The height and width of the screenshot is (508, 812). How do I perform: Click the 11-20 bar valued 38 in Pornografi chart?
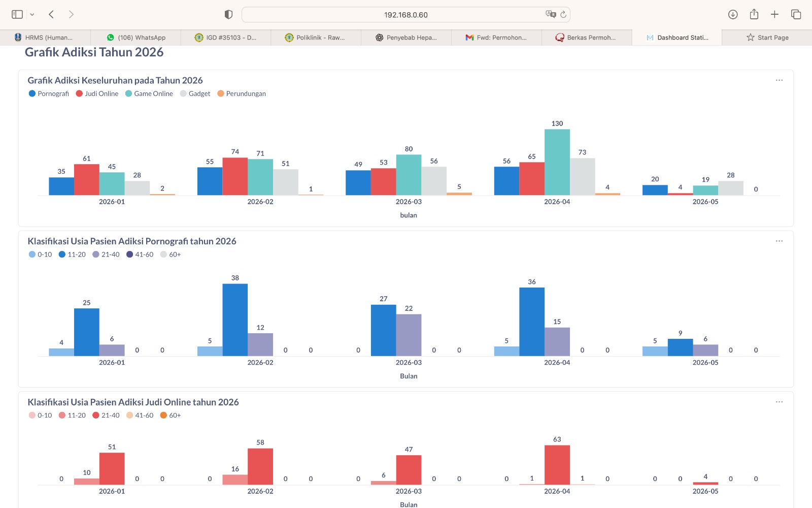[235, 320]
